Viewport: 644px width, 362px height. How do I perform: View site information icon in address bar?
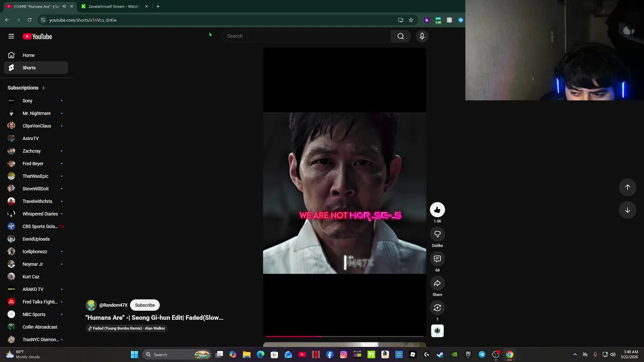click(x=43, y=20)
